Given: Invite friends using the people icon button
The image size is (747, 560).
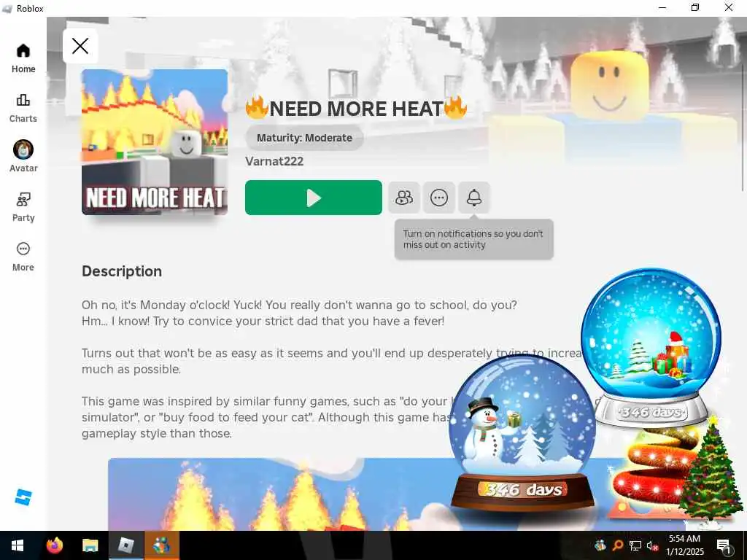Looking at the screenshot, I should coord(404,198).
